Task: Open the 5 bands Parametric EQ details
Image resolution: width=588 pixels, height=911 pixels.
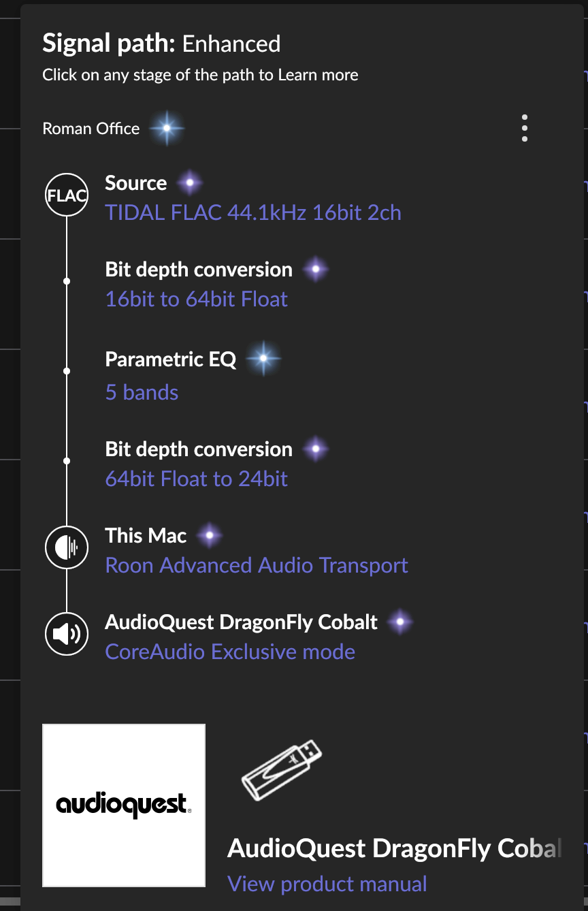Action: [142, 392]
